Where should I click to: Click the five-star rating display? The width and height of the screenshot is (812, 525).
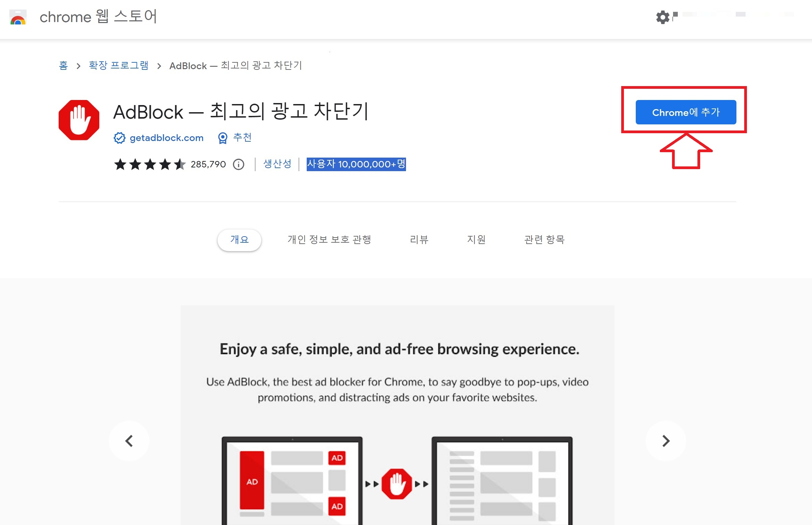[150, 164]
